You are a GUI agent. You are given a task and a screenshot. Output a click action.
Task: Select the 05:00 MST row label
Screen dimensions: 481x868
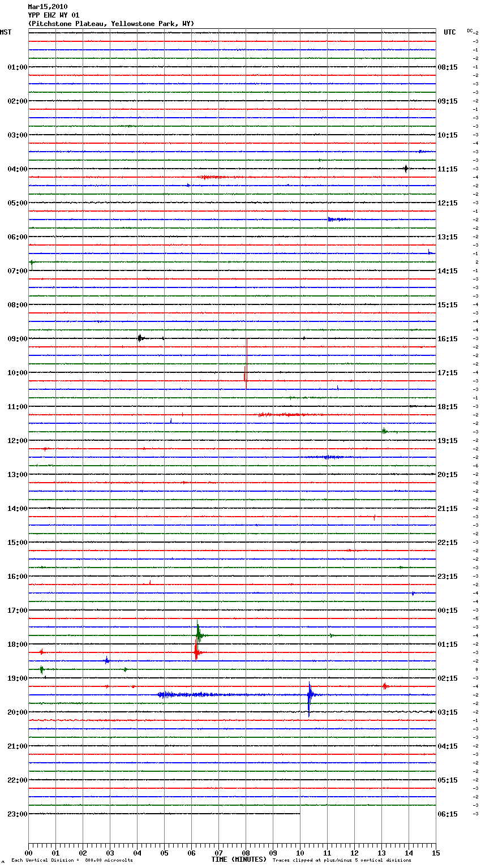pyautogui.click(x=18, y=203)
